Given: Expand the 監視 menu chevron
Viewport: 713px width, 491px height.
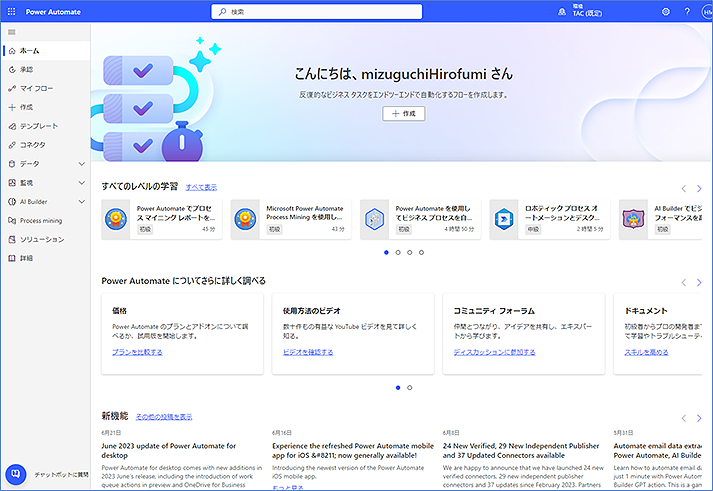Looking at the screenshot, I should [82, 183].
